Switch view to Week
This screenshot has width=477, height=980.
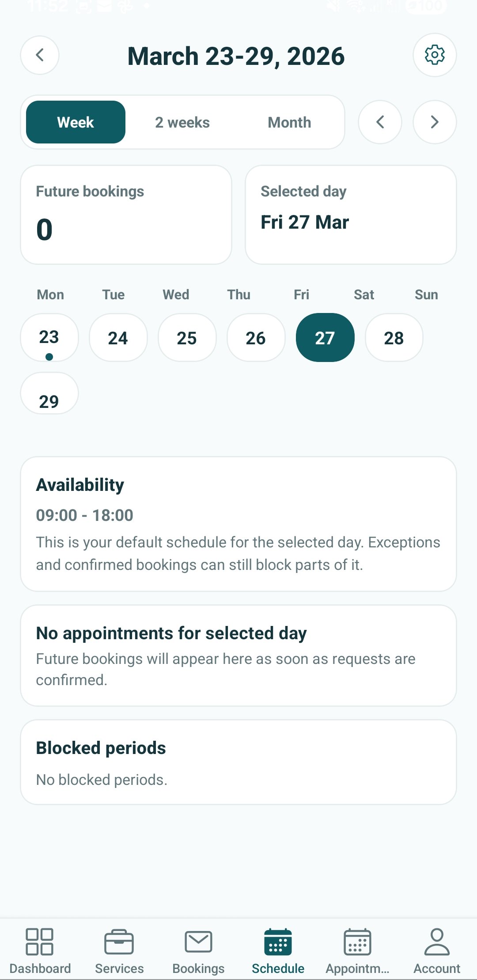pos(75,122)
